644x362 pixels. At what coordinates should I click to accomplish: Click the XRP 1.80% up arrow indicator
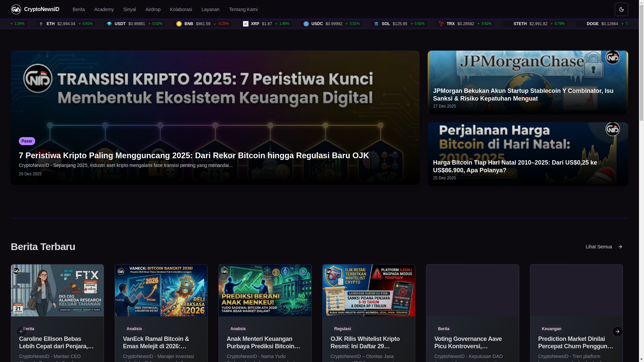click(x=282, y=24)
